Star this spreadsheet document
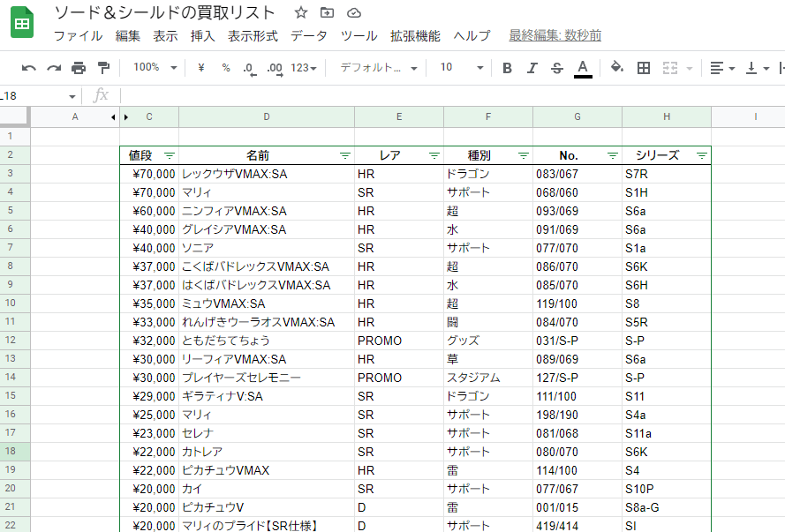 point(300,12)
